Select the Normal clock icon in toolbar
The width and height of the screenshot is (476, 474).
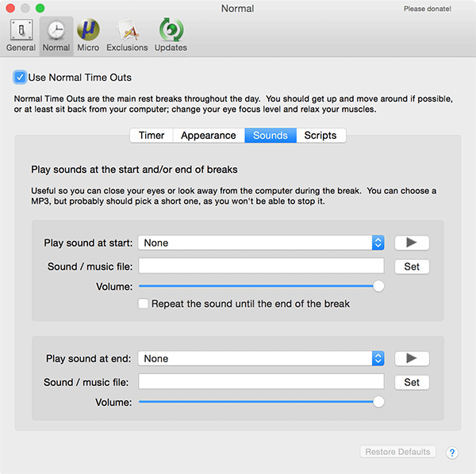point(56,36)
